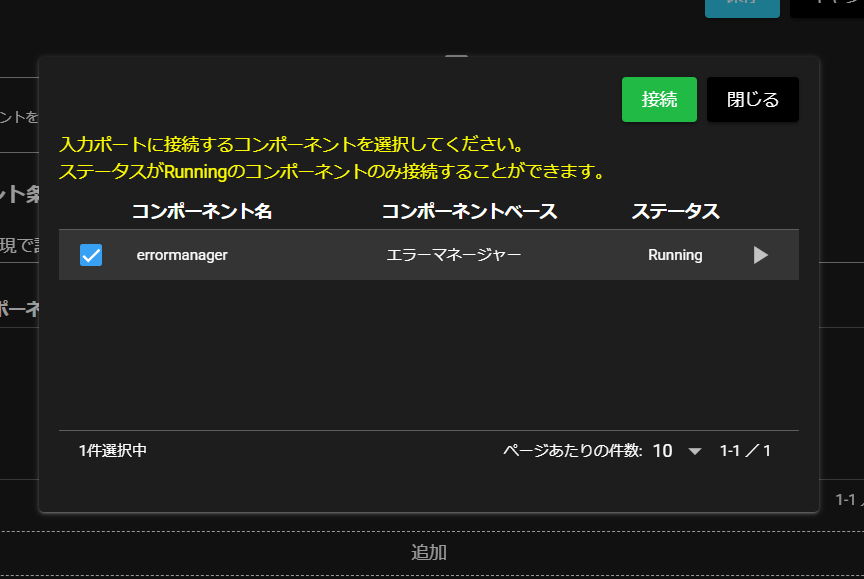Click the small gray handle atop the dialog
The image size is (864, 579).
[x=456, y=57]
